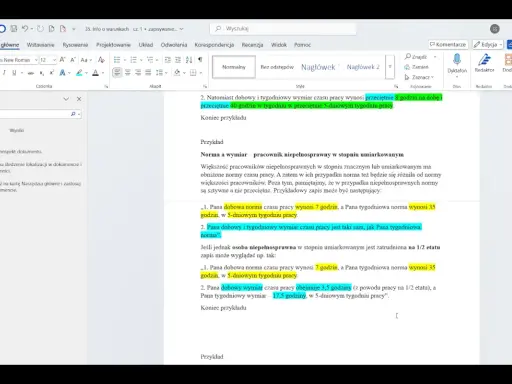The width and height of the screenshot is (512, 384).
Task: Toggle strikethrough formatting
Action: [31, 72]
